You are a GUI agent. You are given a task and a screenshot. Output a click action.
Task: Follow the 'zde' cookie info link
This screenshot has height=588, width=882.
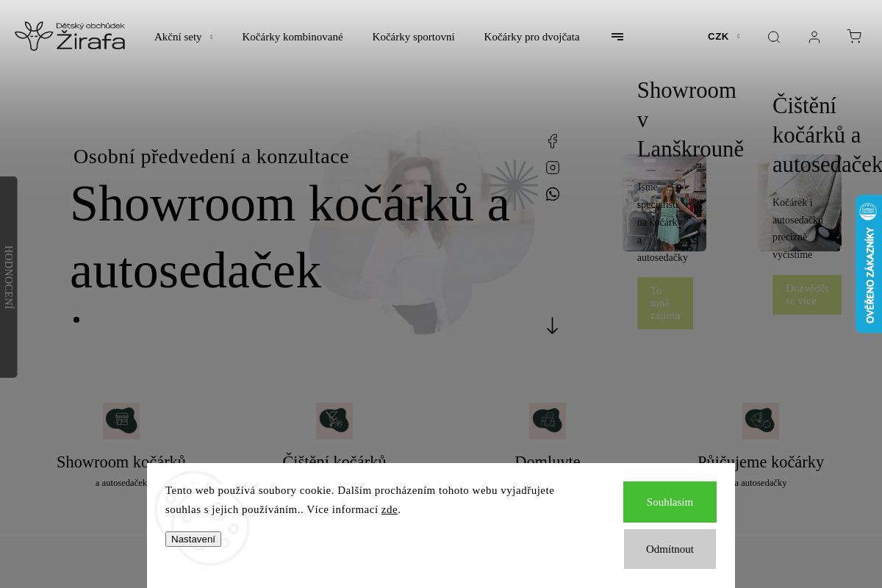click(x=390, y=509)
